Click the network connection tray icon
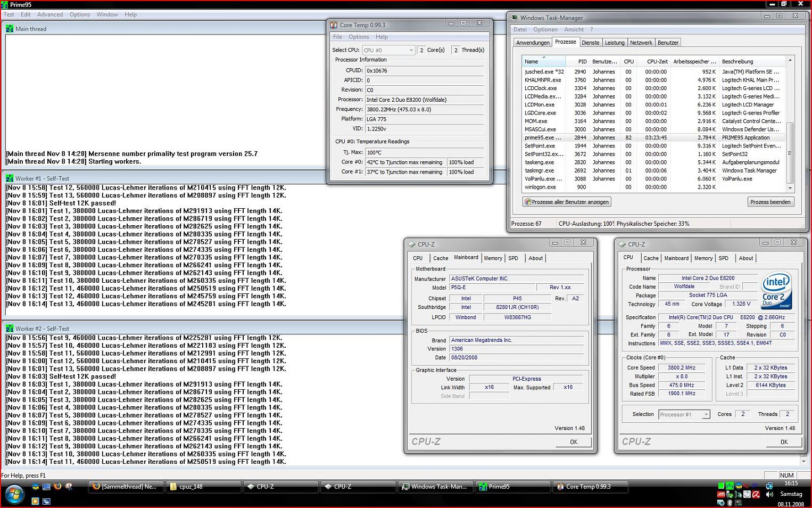Screen dimensions: 812x508 tap(769, 486)
